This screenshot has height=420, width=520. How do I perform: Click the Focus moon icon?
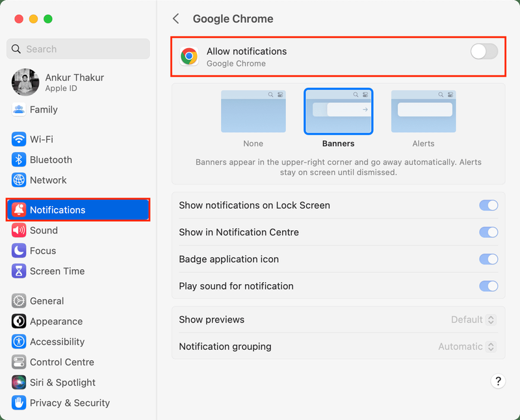[19, 250]
